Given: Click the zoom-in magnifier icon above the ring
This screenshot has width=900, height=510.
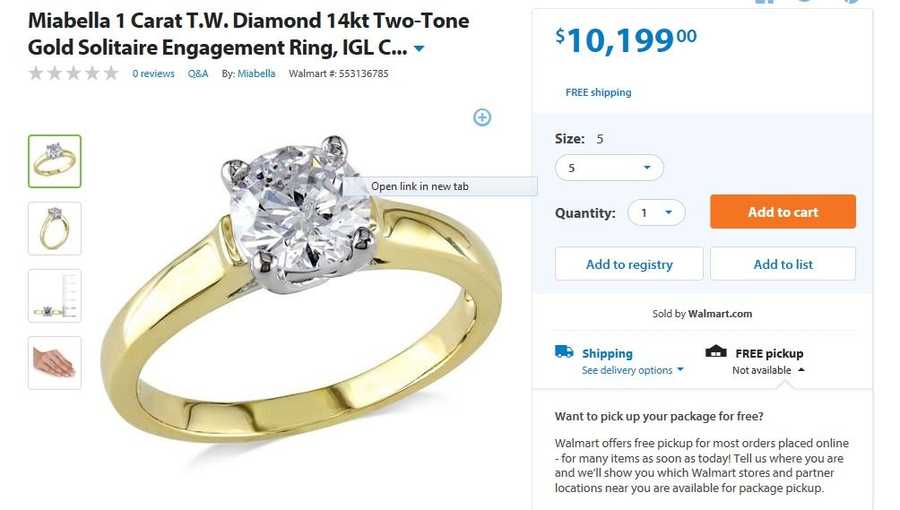Looking at the screenshot, I should pos(482,117).
